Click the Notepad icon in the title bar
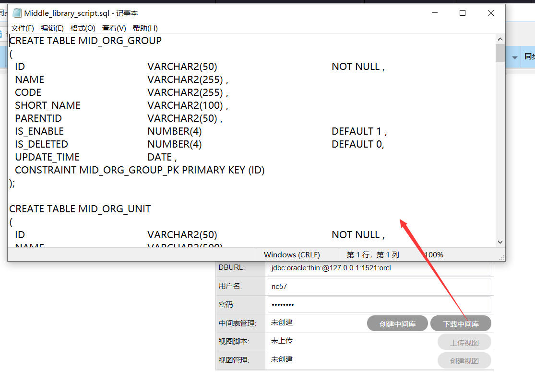 pos(17,13)
